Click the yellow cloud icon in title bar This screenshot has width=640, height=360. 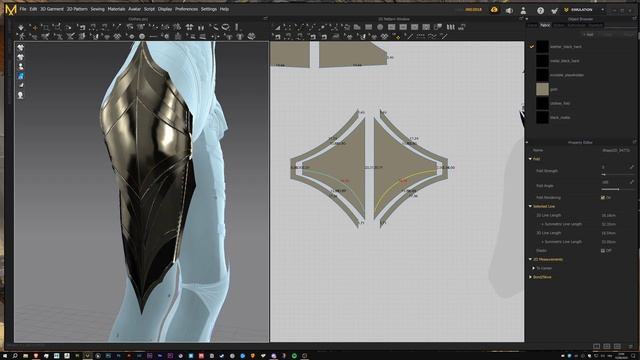click(x=494, y=10)
